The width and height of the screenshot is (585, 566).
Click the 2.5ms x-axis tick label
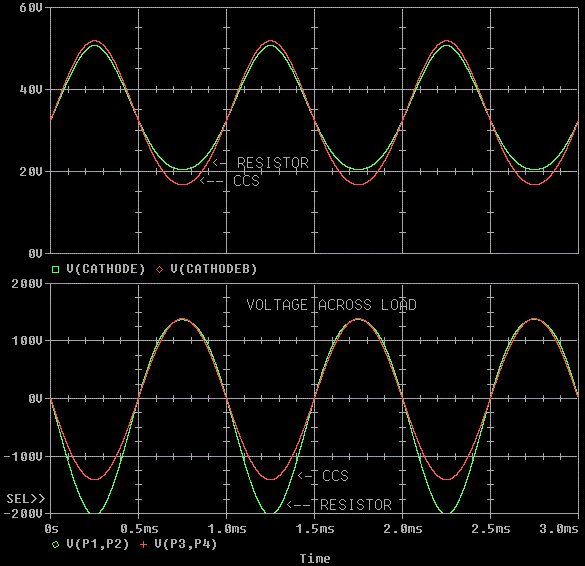click(x=491, y=529)
